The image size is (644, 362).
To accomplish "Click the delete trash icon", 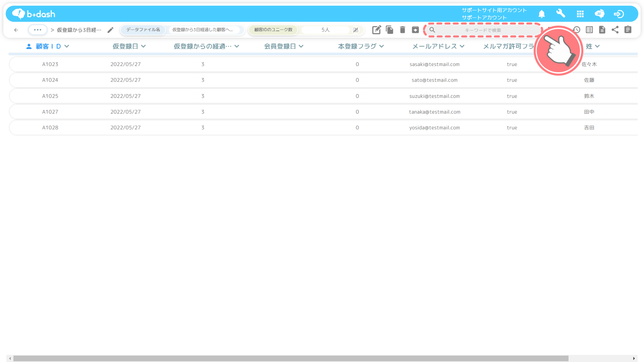I will pyautogui.click(x=402, y=30).
